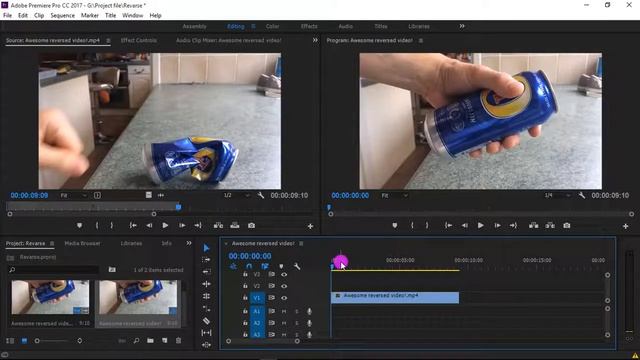Open Source monitor button editor plus

pos(310,226)
